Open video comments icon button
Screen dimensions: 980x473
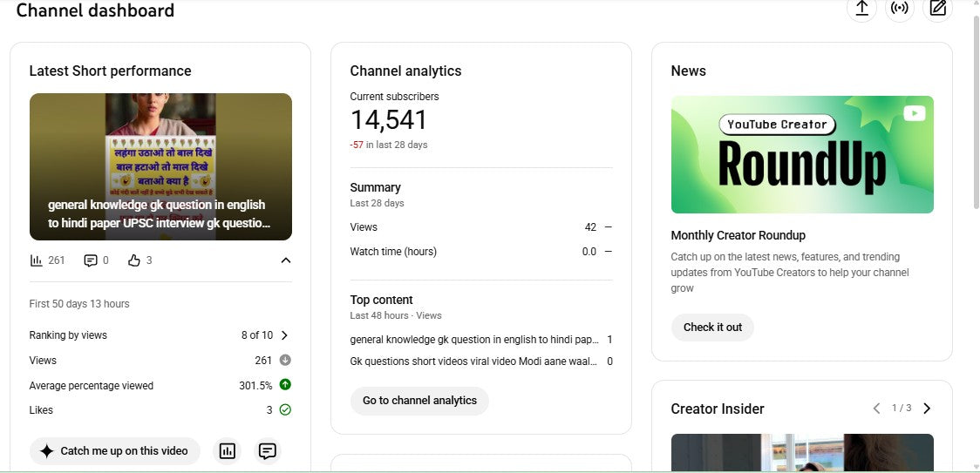pyautogui.click(x=268, y=451)
